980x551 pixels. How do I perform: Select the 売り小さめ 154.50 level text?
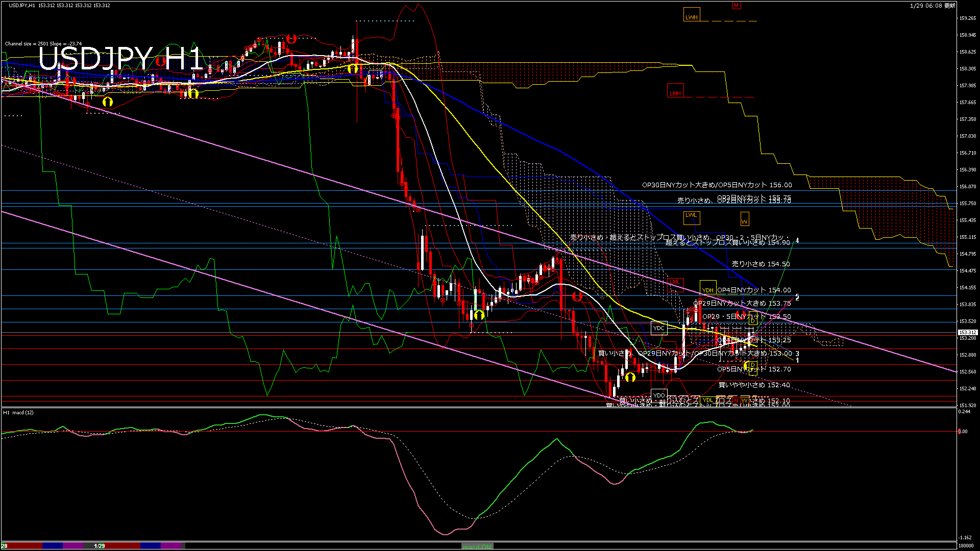click(761, 264)
